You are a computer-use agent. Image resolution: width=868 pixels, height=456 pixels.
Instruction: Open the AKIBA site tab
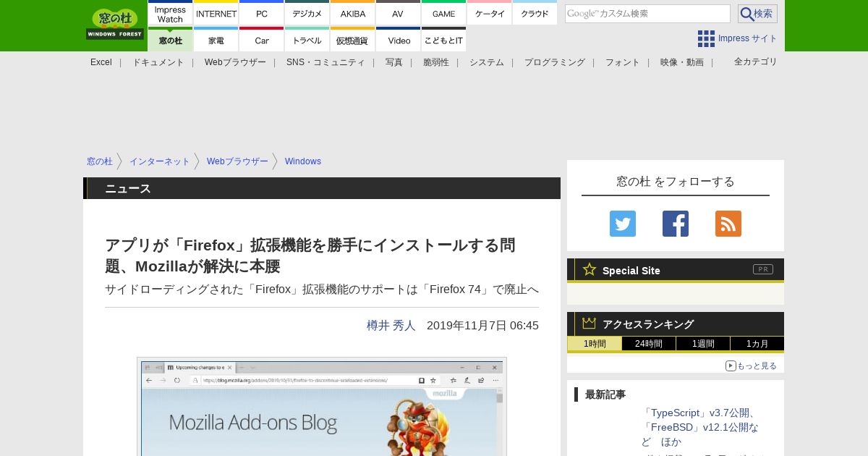click(353, 13)
